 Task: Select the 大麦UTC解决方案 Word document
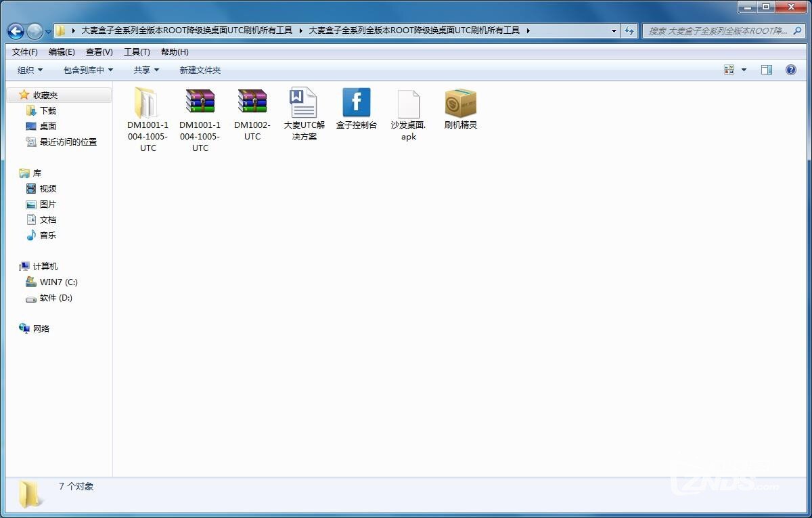tap(304, 102)
